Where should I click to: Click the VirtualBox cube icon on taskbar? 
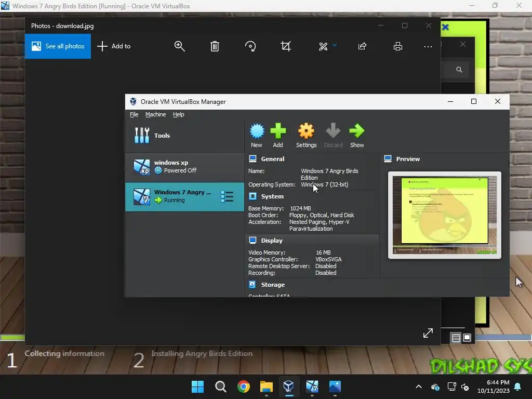click(x=289, y=387)
